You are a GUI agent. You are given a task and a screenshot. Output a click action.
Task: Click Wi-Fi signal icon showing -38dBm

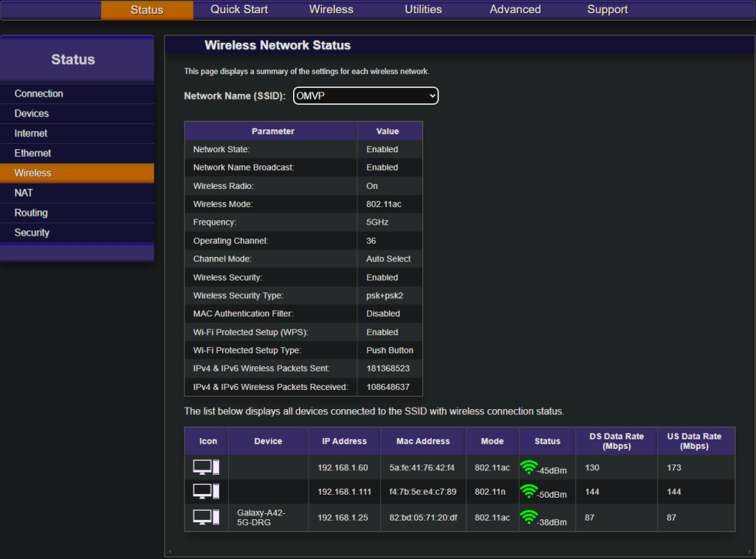pos(529,517)
